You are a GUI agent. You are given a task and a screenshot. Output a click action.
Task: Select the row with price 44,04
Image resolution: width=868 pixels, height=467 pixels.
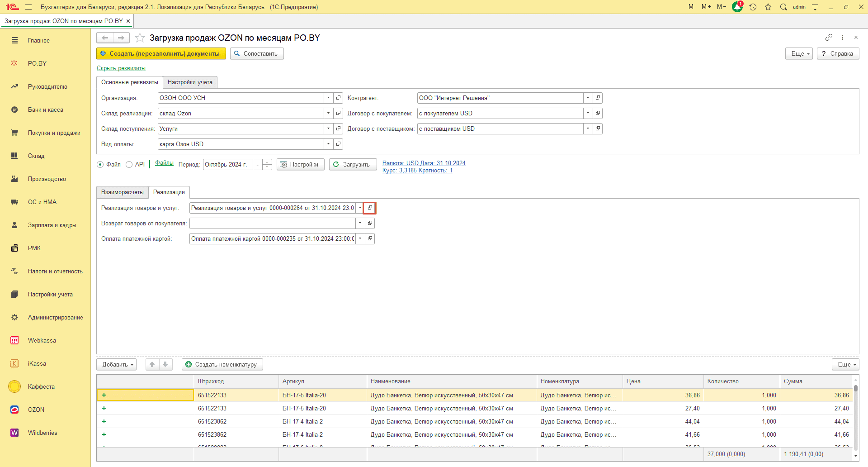point(475,421)
